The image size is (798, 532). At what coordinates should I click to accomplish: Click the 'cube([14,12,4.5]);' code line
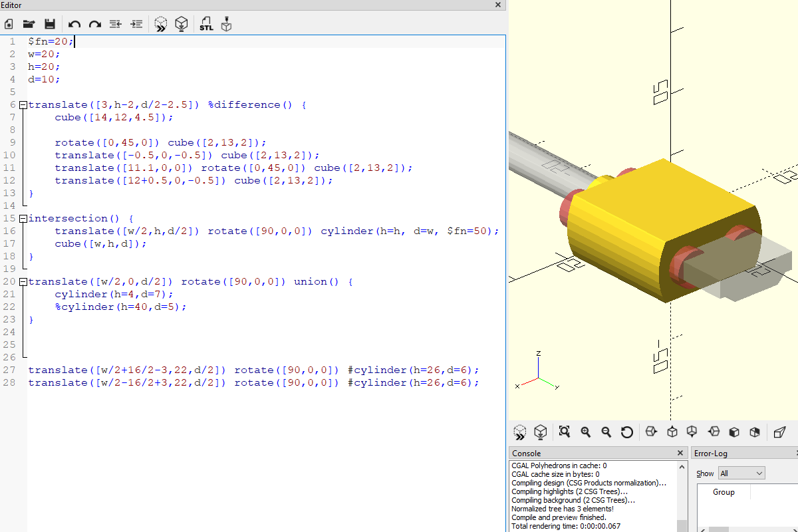tap(114, 118)
